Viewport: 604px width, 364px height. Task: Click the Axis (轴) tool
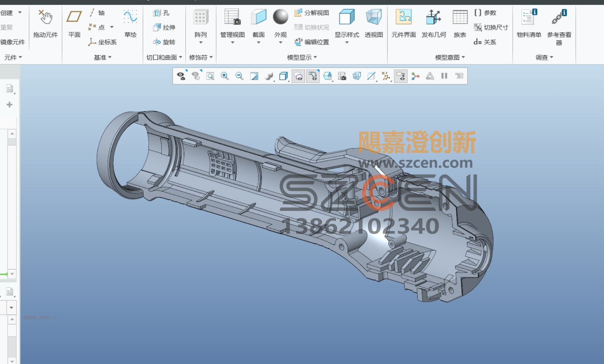tap(97, 13)
